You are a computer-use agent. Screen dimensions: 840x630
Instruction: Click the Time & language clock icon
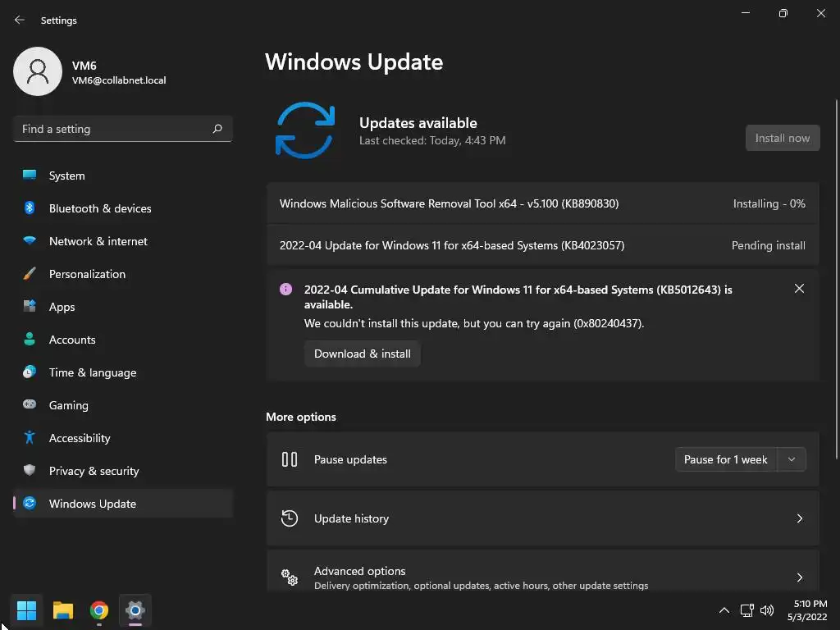click(30, 372)
